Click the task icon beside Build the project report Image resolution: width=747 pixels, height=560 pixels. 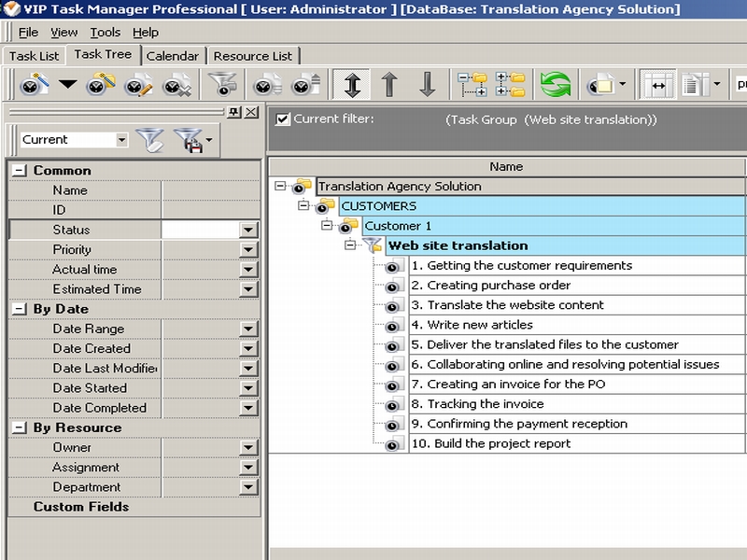click(x=393, y=444)
